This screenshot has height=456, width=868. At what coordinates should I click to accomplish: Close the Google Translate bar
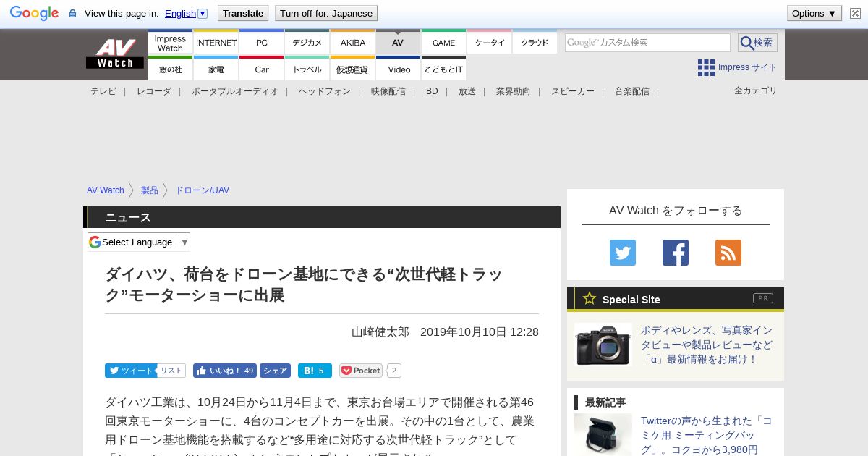[855, 13]
